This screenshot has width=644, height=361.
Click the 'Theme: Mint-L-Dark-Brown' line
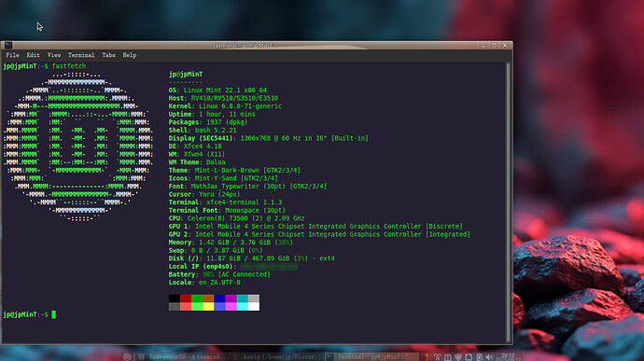[234, 170]
